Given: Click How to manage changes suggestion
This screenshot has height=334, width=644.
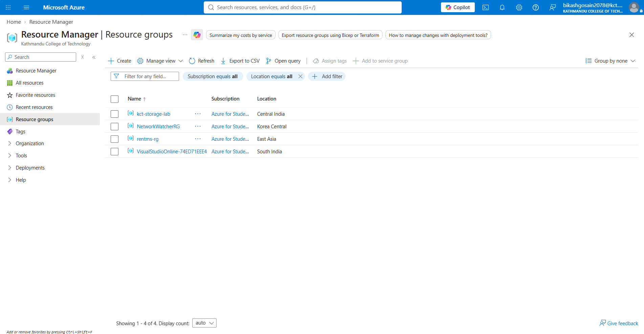Looking at the screenshot, I should [x=438, y=35].
